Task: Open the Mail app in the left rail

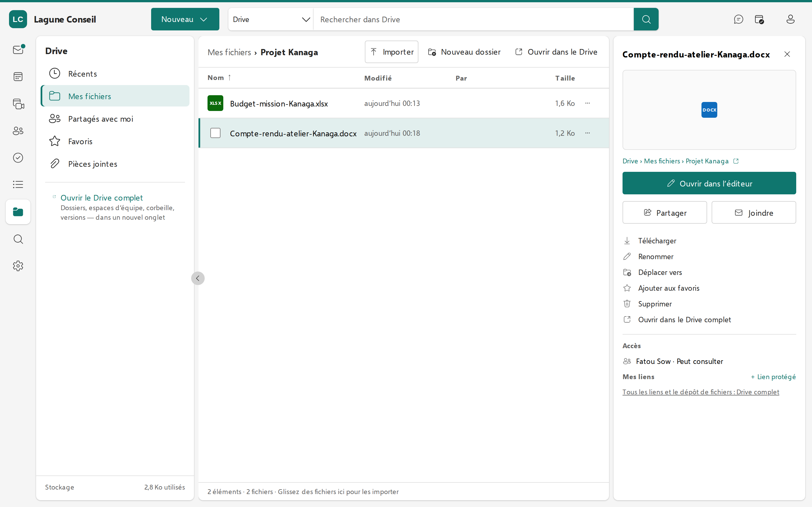Action: (18, 50)
